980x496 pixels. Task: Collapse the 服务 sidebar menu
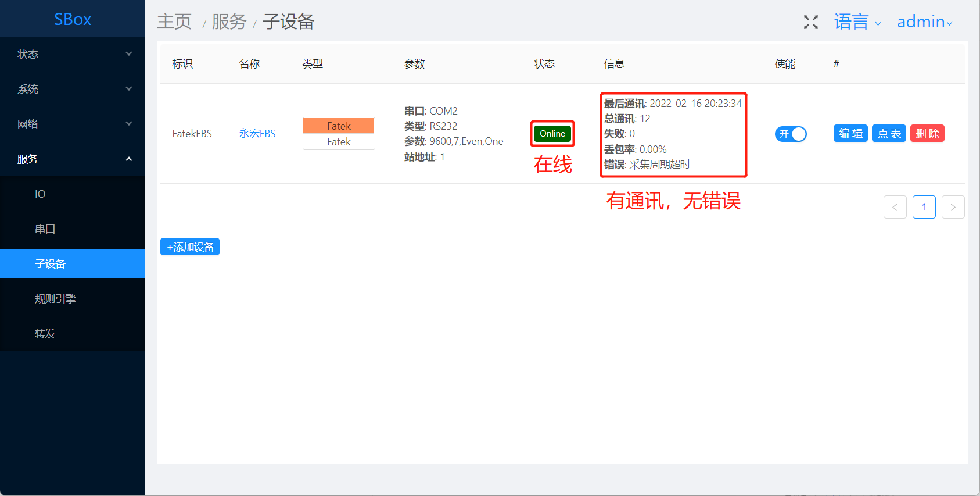[73, 159]
